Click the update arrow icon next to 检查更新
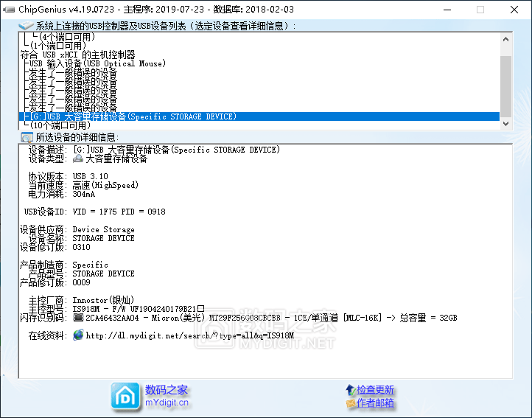 point(351,389)
